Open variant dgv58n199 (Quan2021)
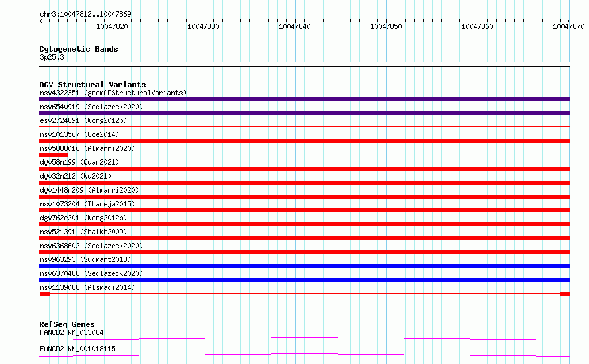589x364 pixels. point(79,162)
